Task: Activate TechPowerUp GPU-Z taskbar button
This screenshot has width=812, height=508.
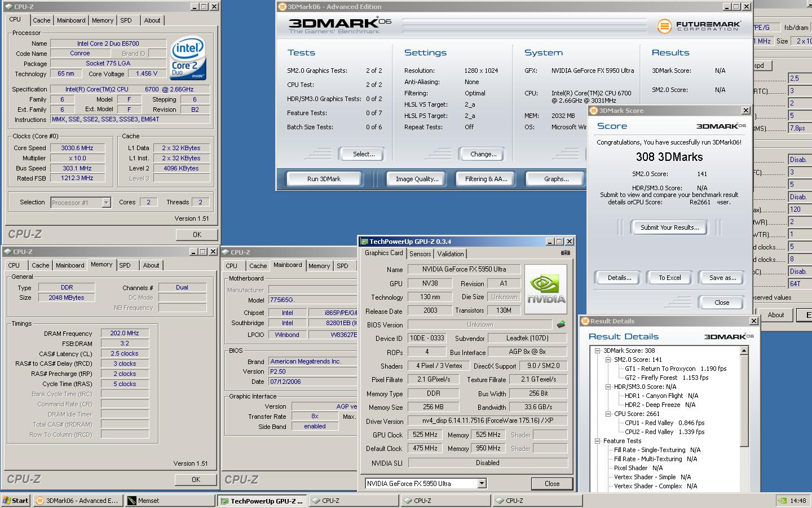Action: point(263,501)
